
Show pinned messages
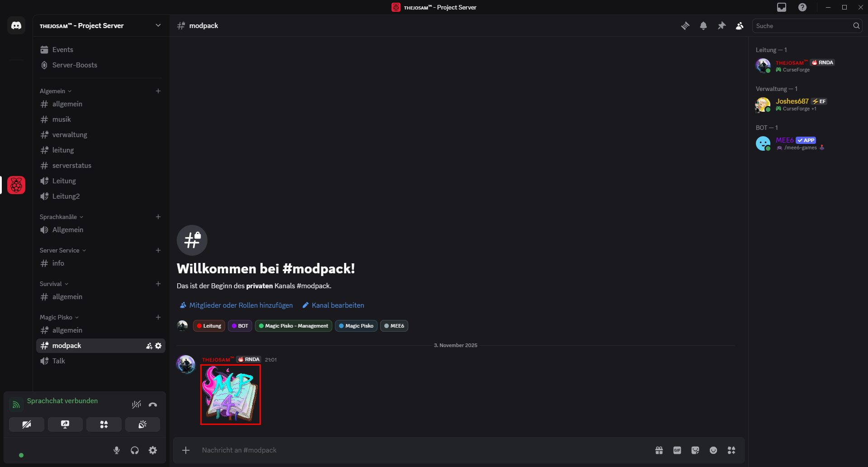(722, 26)
